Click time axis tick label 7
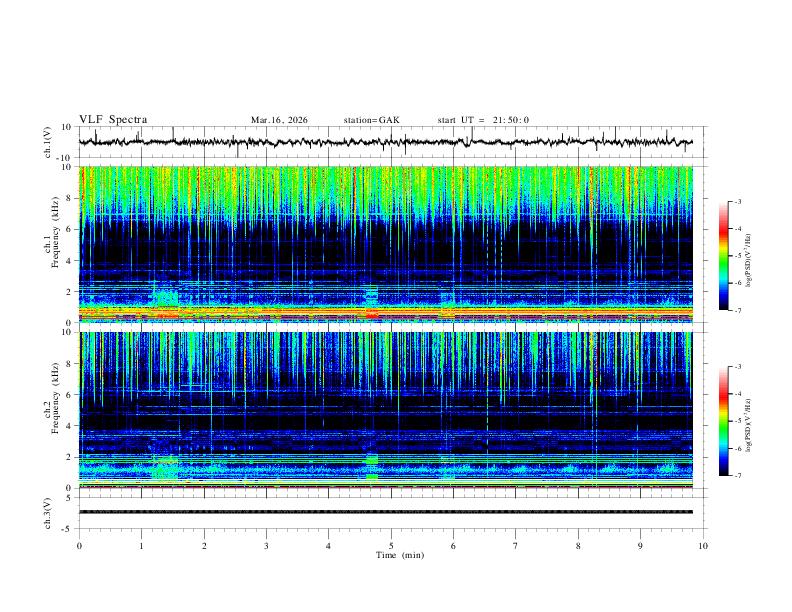The width and height of the screenshot is (792, 612). [x=516, y=546]
